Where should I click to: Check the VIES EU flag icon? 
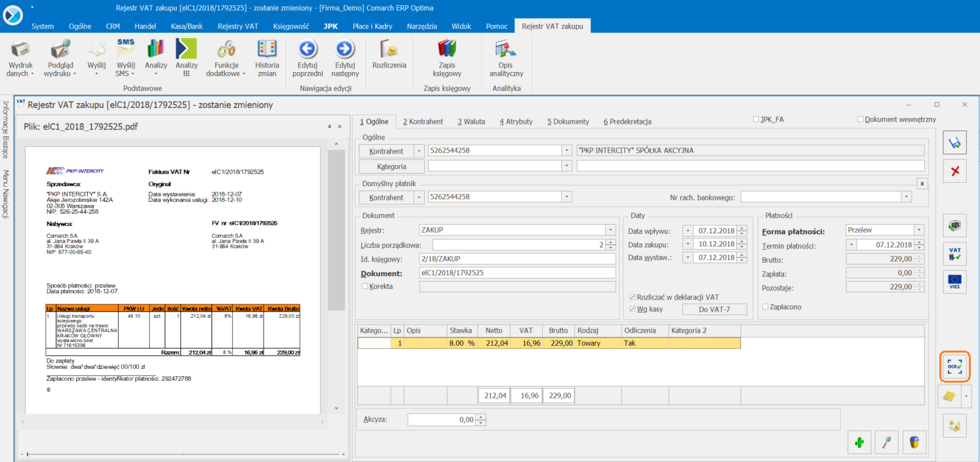955,281
